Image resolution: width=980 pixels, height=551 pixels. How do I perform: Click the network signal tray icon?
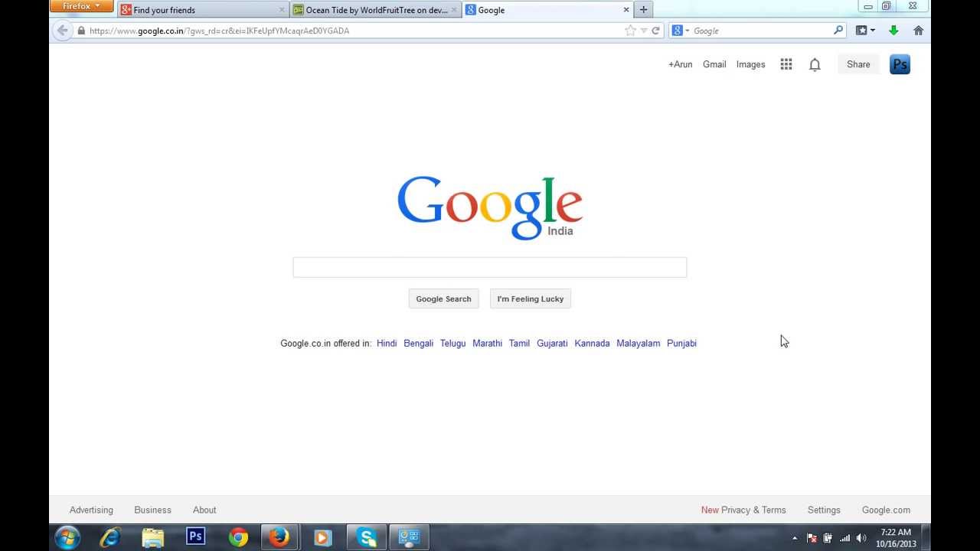point(844,538)
